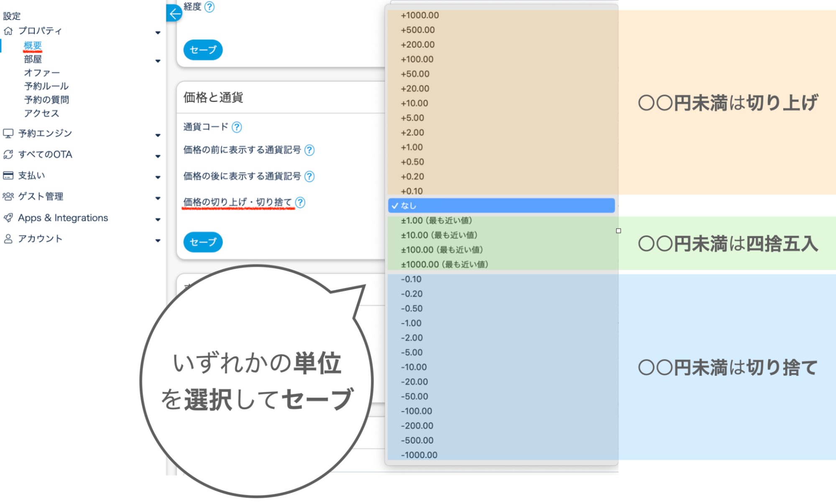Select ±10.00 (最も近い値) option

click(x=439, y=235)
